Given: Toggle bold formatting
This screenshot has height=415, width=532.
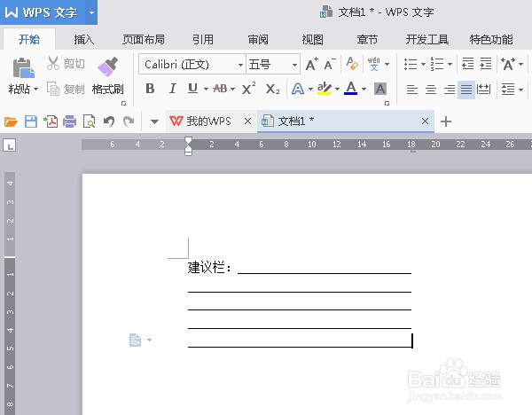Looking at the screenshot, I should click(x=150, y=89).
